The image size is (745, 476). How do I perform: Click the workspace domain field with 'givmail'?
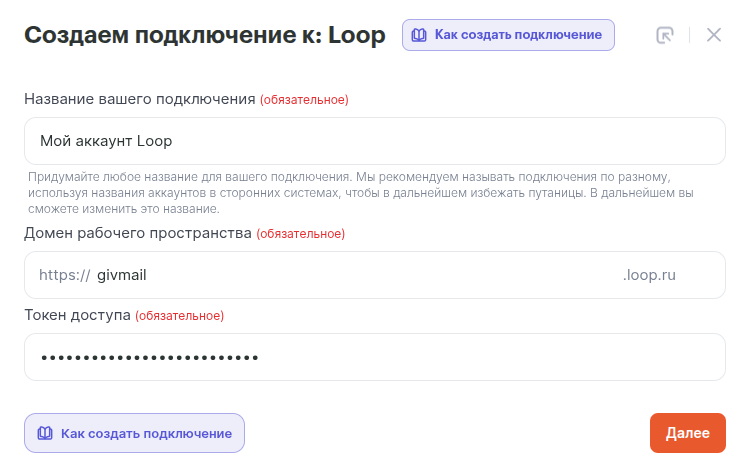(375, 275)
